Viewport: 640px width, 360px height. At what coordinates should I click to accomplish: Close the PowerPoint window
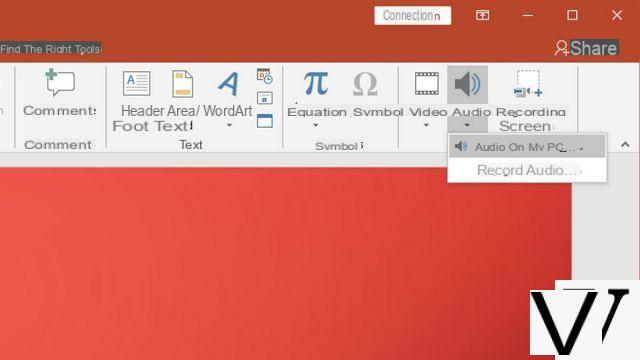pyautogui.click(x=617, y=15)
